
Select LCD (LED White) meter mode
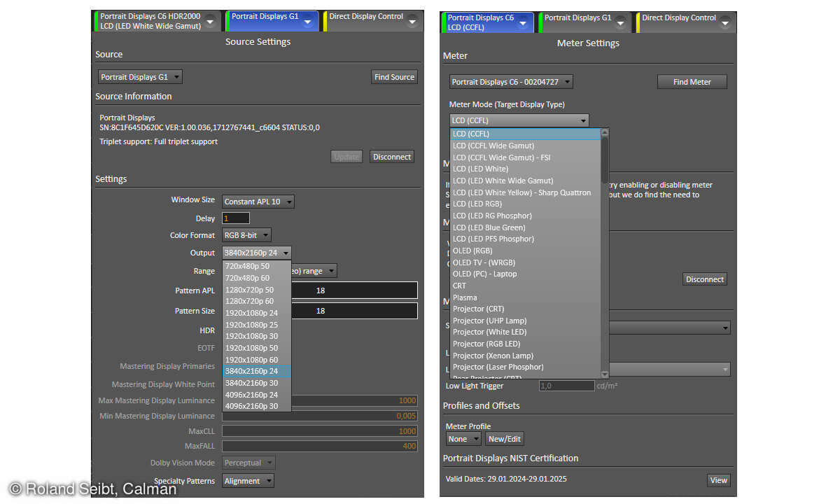(525, 169)
